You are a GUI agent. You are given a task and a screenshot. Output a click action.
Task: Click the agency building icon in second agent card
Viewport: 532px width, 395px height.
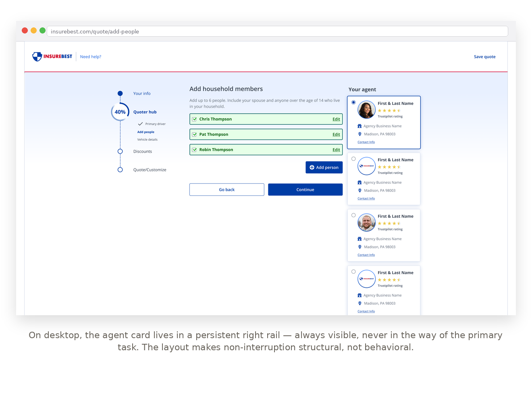[360, 183]
